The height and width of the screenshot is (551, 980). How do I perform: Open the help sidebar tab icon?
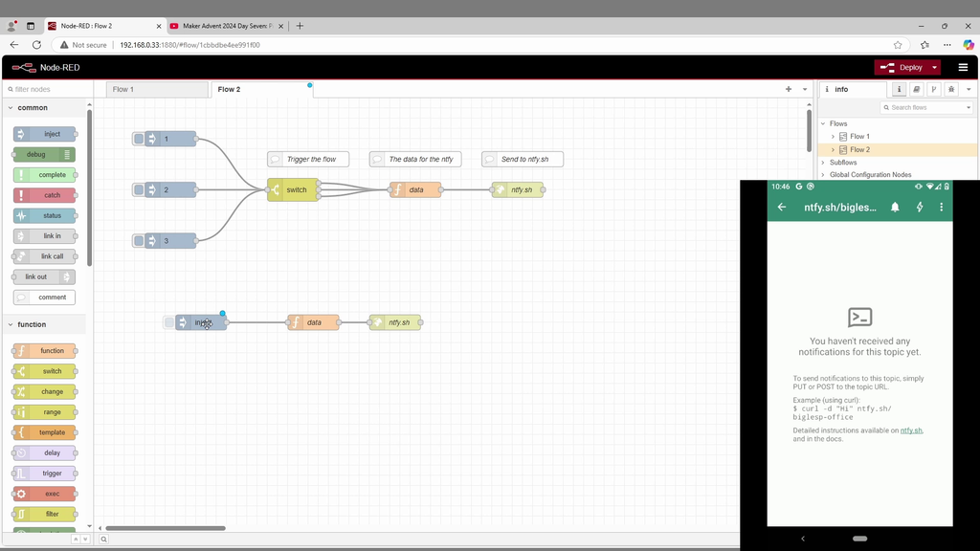917,89
